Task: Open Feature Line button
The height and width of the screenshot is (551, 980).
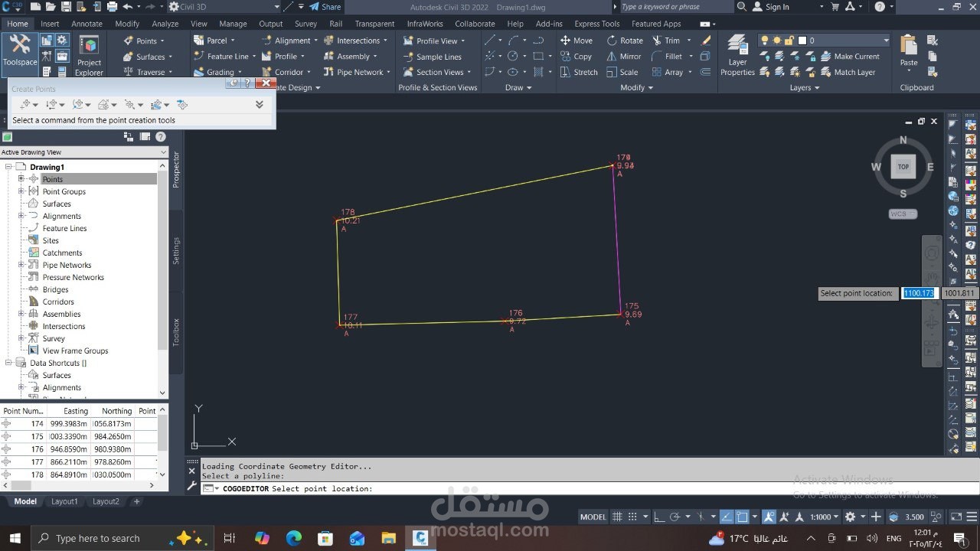Action: pyautogui.click(x=220, y=57)
